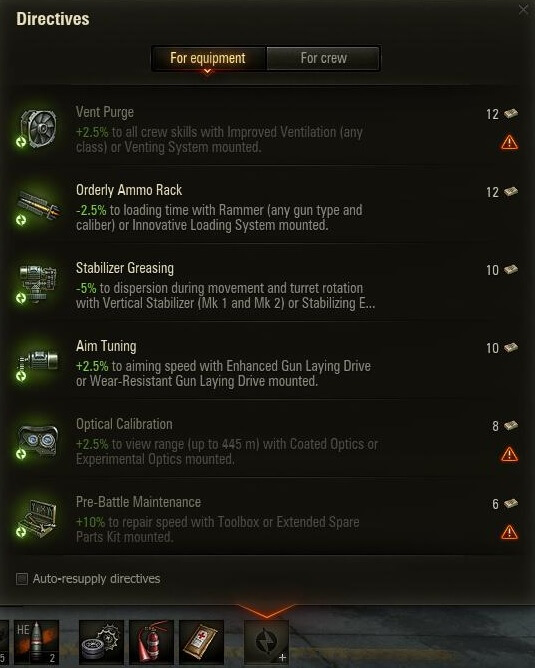Choose the Orderly Ammo Rack icon

pos(37,207)
